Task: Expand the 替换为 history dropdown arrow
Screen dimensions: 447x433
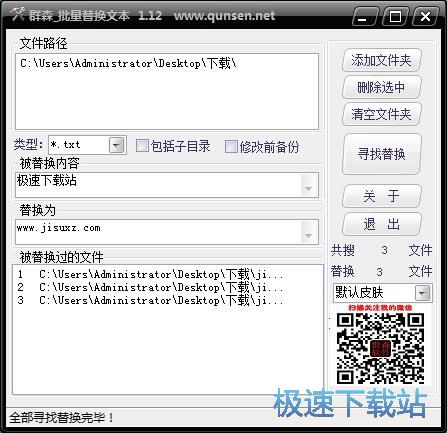Action: click(x=308, y=235)
